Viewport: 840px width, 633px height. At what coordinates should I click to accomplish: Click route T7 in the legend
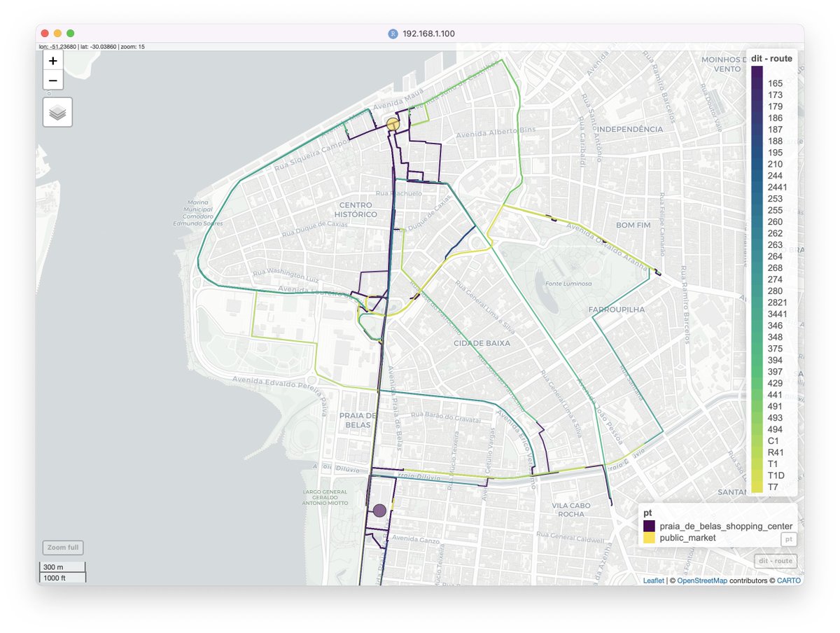(773, 487)
